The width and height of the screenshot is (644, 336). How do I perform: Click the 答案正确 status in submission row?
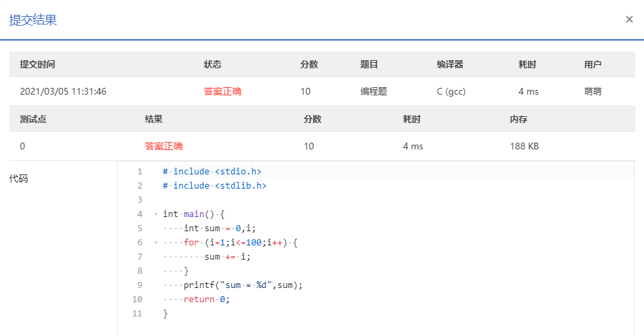[222, 91]
